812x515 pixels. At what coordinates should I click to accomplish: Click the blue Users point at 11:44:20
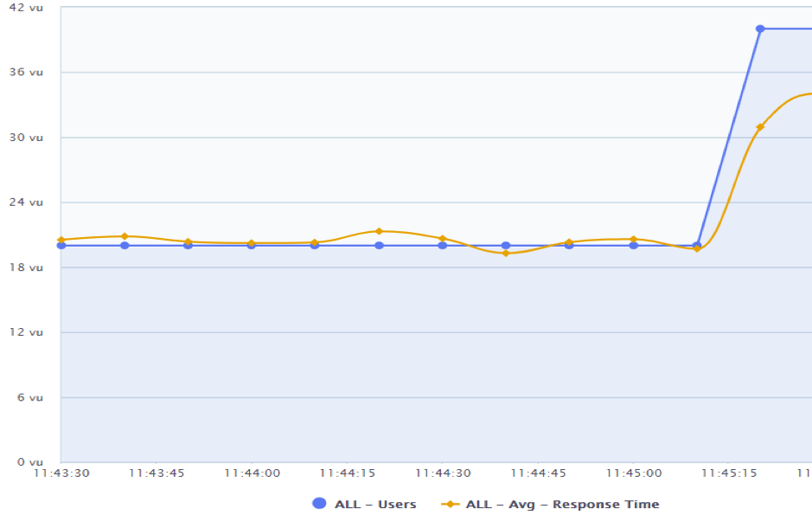click(x=379, y=246)
